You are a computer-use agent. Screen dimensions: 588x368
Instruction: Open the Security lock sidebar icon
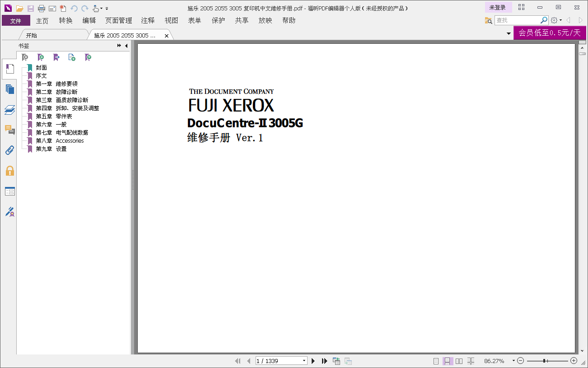[x=10, y=171]
